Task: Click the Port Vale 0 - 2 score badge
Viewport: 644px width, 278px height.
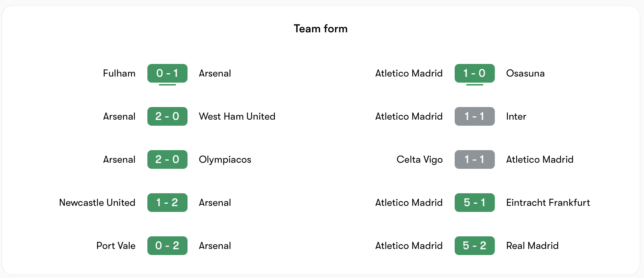Action: [x=167, y=246]
